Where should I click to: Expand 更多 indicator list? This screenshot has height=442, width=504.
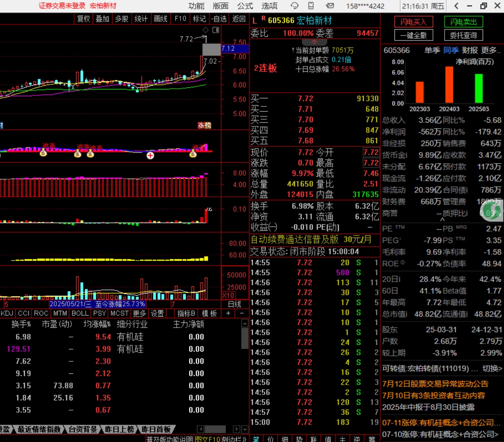[x=139, y=313]
